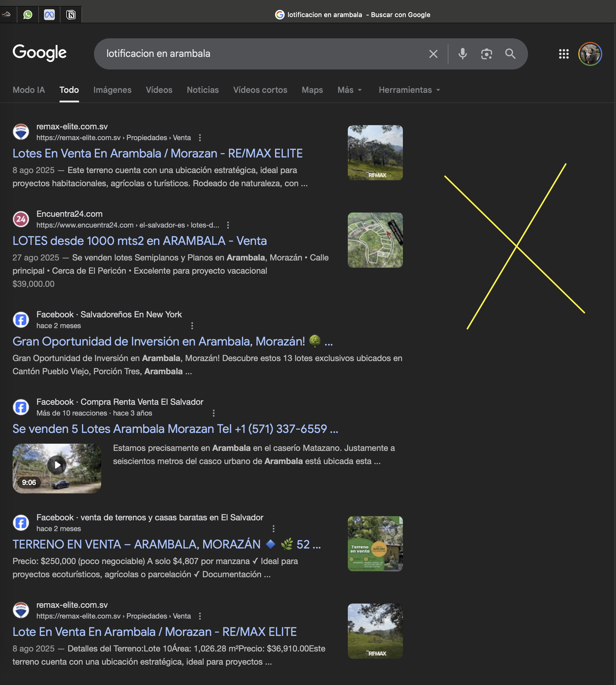This screenshot has width=616, height=685.
Task: Open the Meta AI pinned tab
Action: [x=49, y=15]
